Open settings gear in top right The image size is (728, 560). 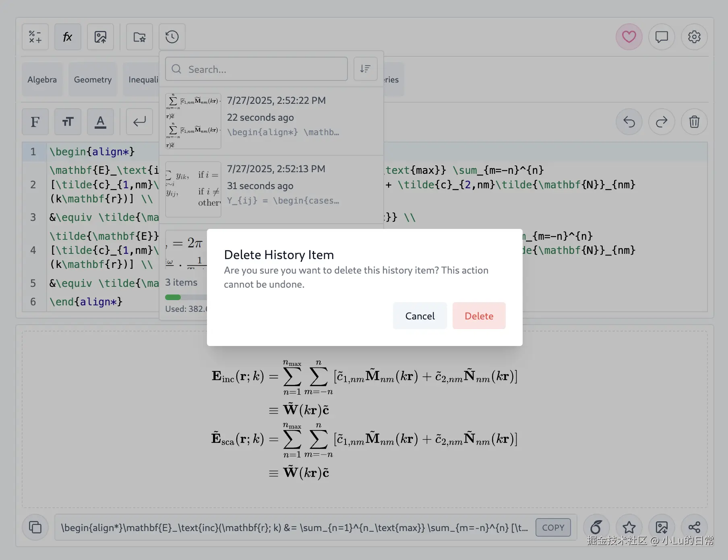pyautogui.click(x=694, y=37)
